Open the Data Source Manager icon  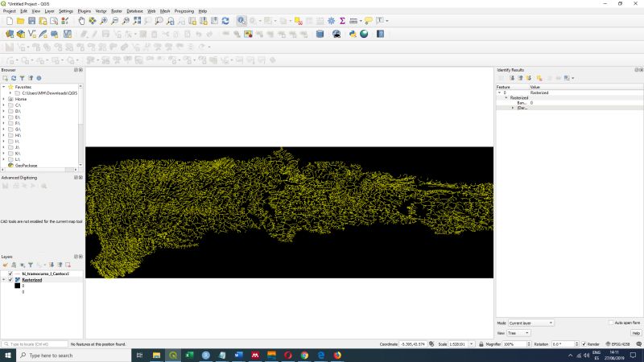pyautogui.click(x=10, y=34)
